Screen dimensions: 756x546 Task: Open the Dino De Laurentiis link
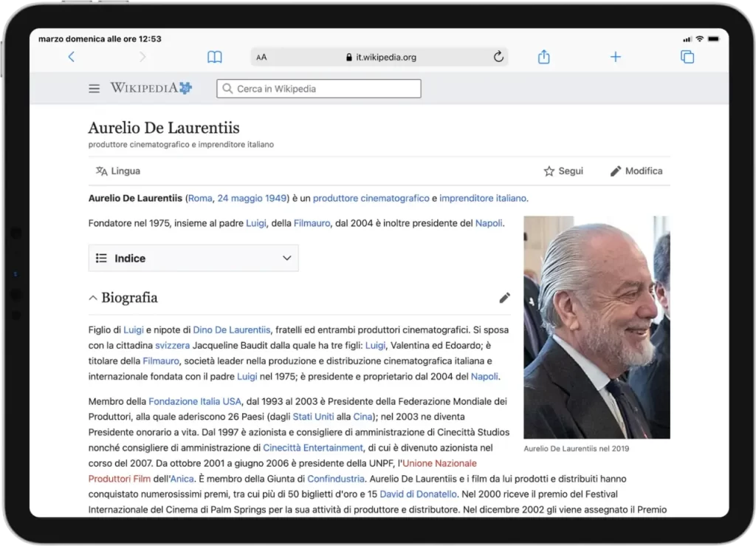[x=232, y=330]
